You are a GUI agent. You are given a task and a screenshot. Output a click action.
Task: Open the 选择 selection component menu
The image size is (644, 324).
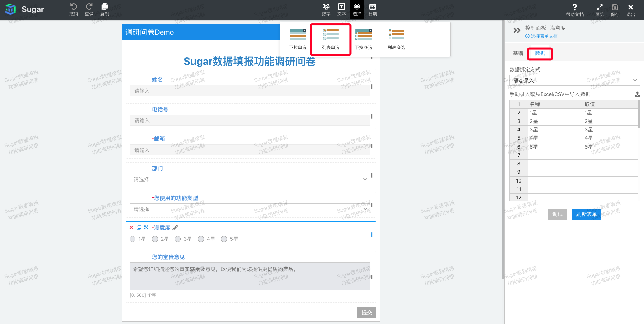coord(357,10)
